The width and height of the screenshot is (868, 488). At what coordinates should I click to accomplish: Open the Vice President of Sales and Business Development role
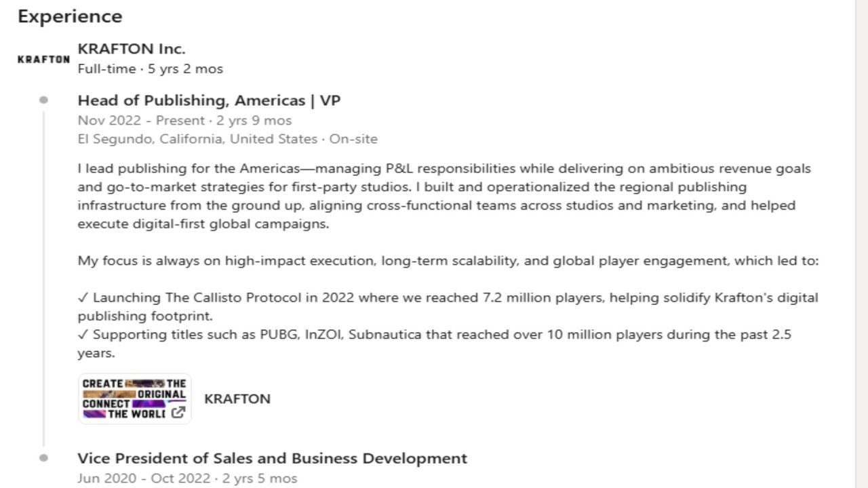pos(272,458)
